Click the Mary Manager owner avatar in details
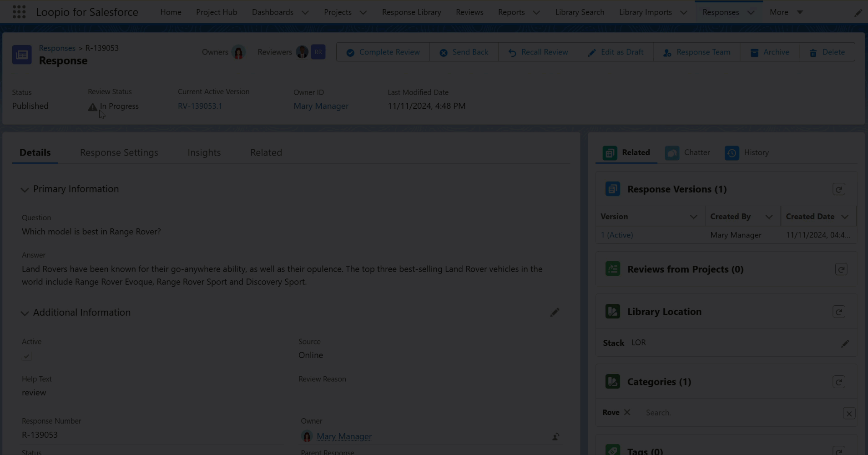Screen dimensions: 868x455 (x=307, y=436)
